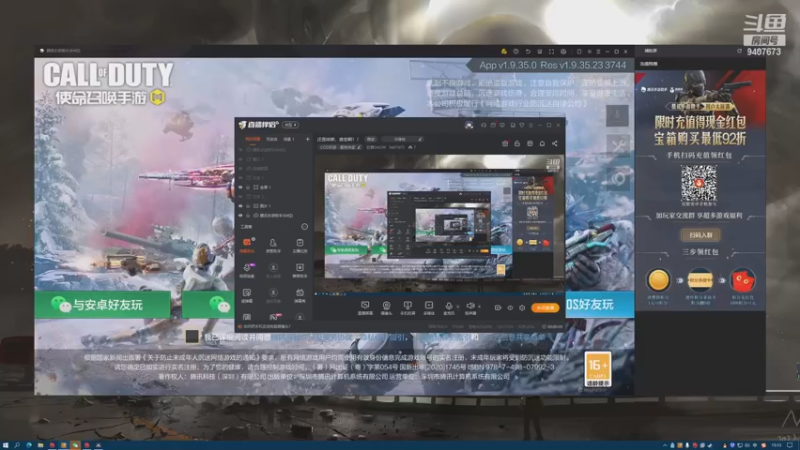Click the gold coin icon under 三步领红包
Viewport: 800px width, 450px height.
tap(658, 280)
